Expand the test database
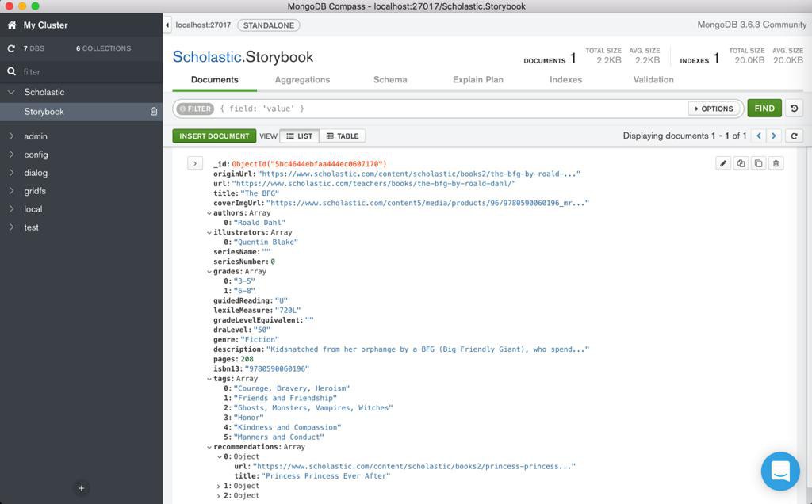The image size is (812, 504). (x=11, y=227)
